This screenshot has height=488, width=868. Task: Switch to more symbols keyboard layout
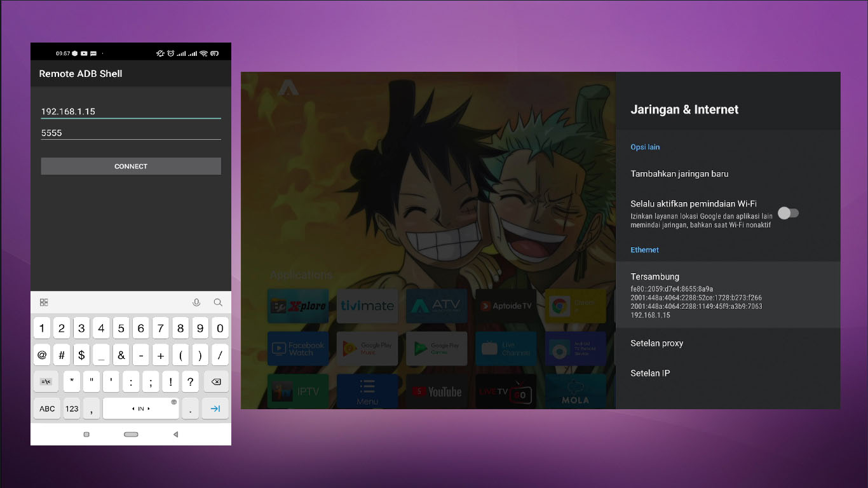[46, 382]
